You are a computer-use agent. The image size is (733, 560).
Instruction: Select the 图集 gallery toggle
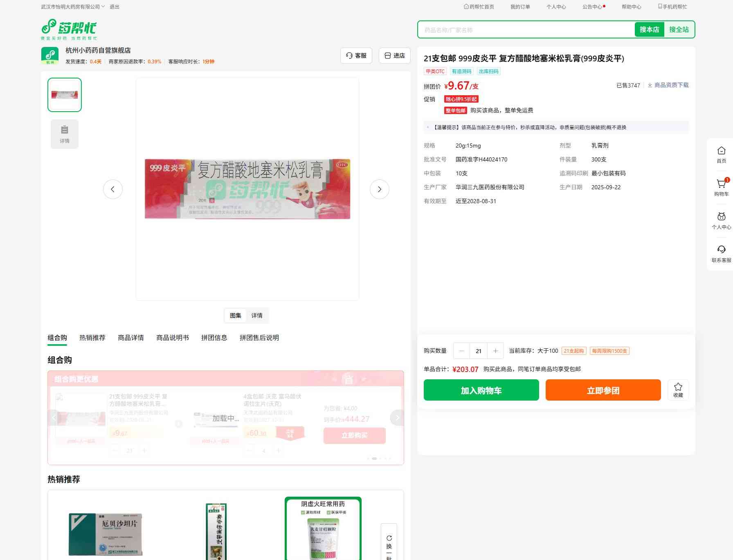236,316
